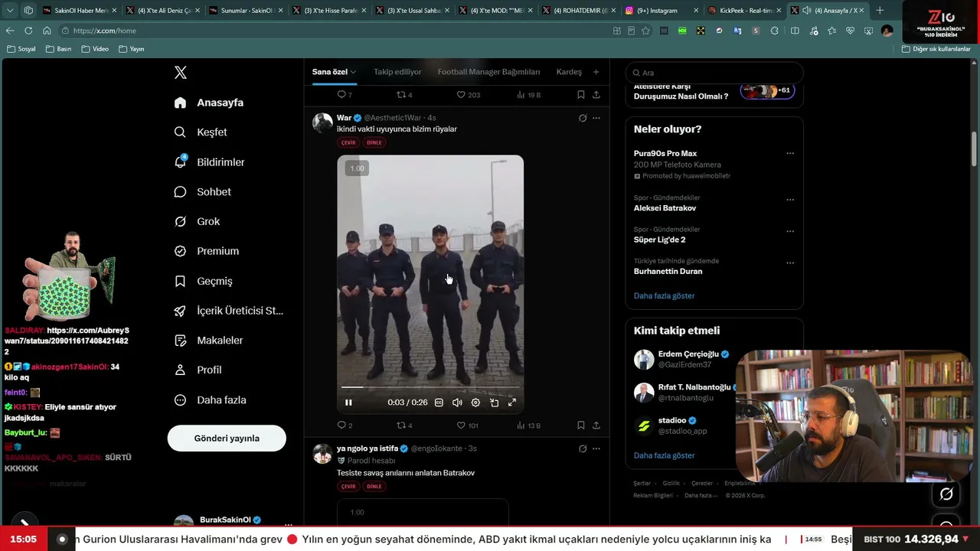This screenshot has width=980, height=551.
Task: Open Bildirimler notifications
Action: pyautogui.click(x=209, y=162)
